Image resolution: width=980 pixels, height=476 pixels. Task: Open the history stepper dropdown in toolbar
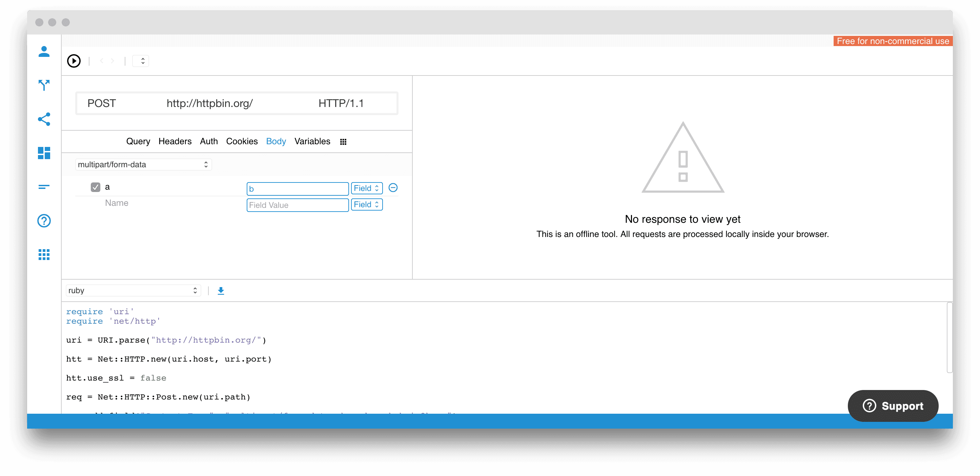pyautogui.click(x=141, y=61)
